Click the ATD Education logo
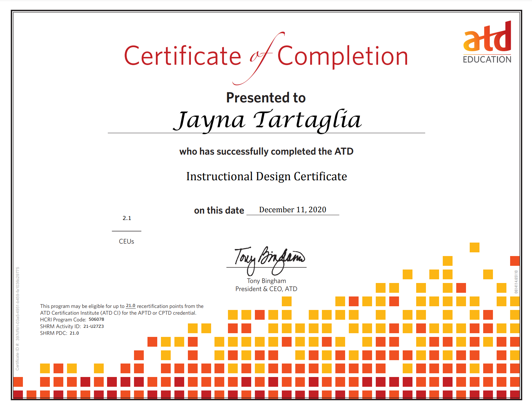Screen dimensions: 532x409 tap(487, 42)
